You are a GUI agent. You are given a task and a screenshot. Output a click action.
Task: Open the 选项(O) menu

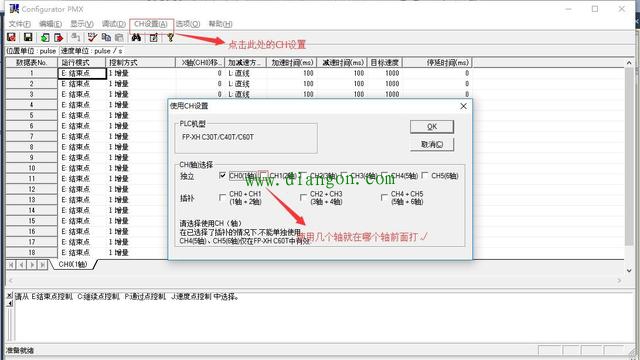(188, 24)
